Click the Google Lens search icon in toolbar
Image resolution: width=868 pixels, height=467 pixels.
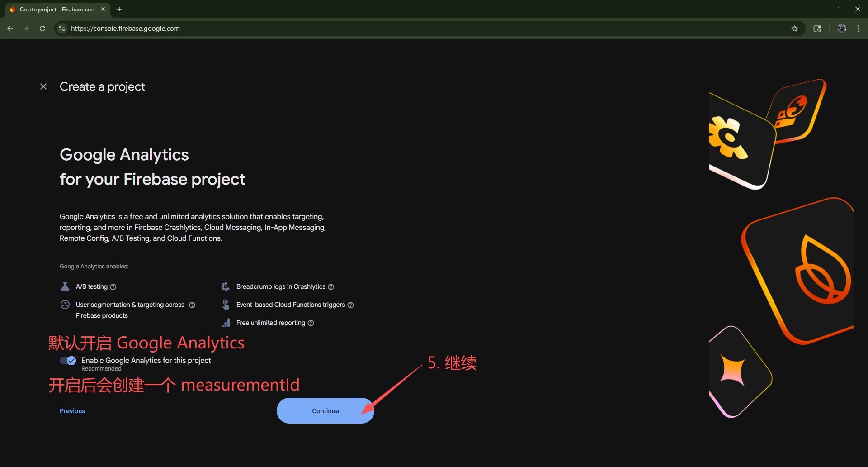click(817, 29)
